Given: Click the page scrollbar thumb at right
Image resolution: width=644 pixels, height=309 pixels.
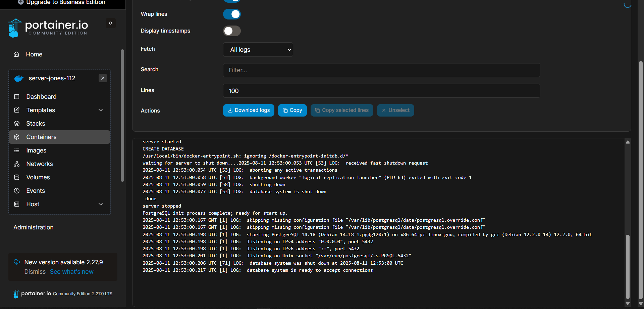Looking at the screenshot, I should point(641,180).
